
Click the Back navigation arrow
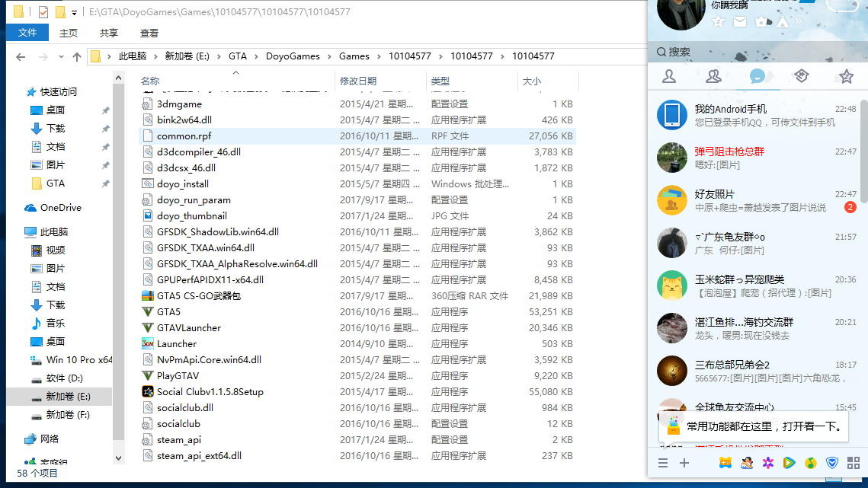[x=21, y=56]
